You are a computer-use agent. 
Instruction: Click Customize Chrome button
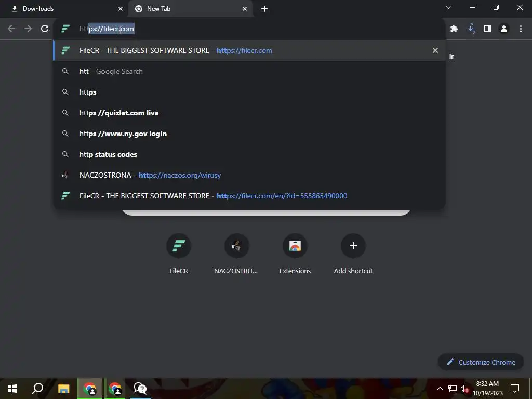click(481, 362)
